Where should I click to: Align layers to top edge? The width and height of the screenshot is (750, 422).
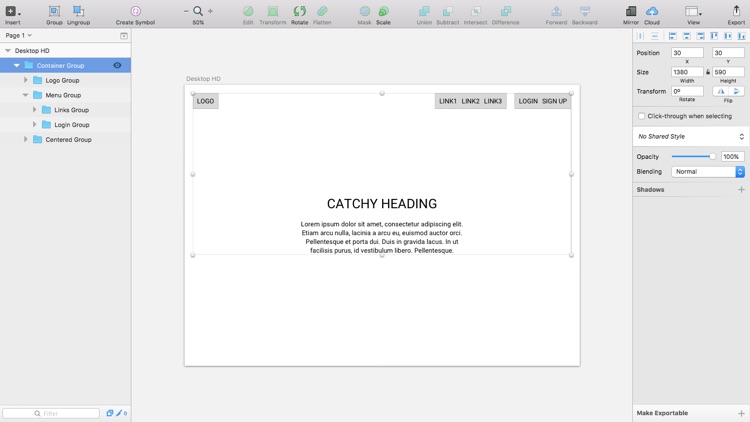714,36
